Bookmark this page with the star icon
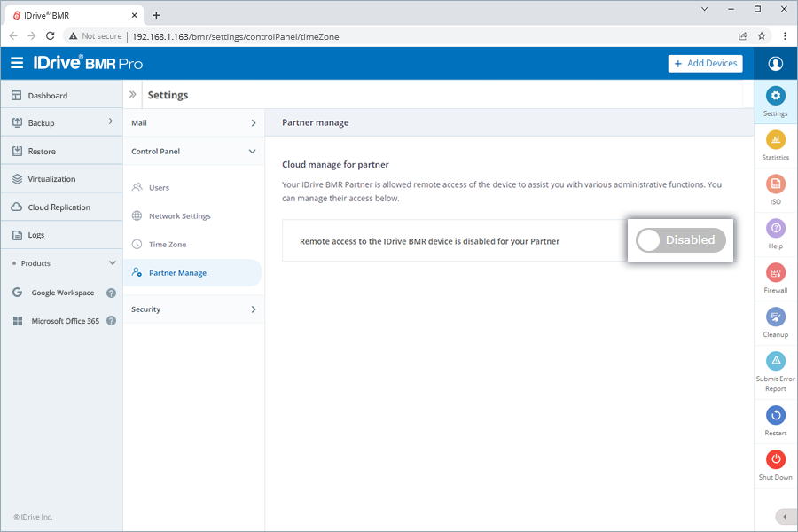This screenshot has width=798, height=532. point(762,36)
